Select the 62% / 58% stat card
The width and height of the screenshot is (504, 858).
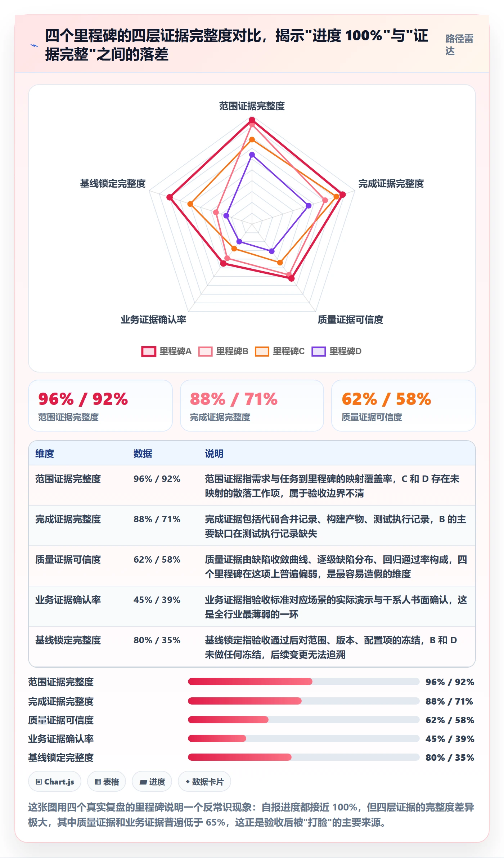click(x=404, y=406)
